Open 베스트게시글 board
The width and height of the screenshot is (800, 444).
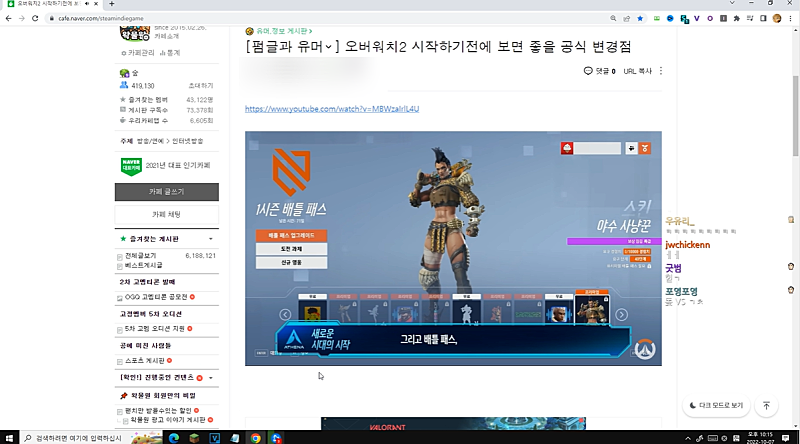tap(144, 265)
